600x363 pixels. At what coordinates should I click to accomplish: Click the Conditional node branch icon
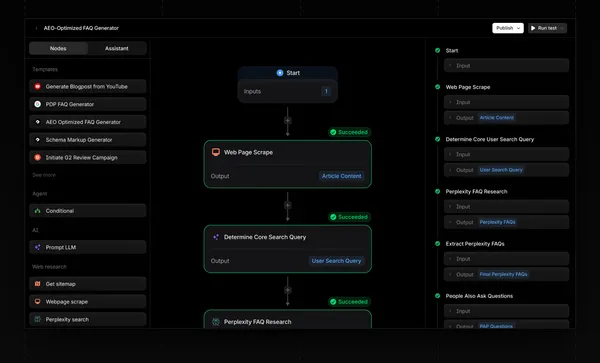pyautogui.click(x=38, y=211)
